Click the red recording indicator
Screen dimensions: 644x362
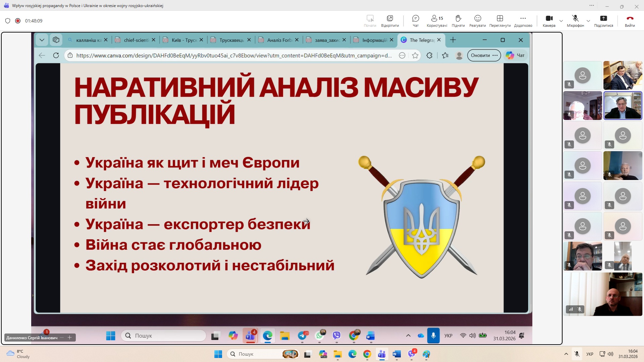(18, 21)
